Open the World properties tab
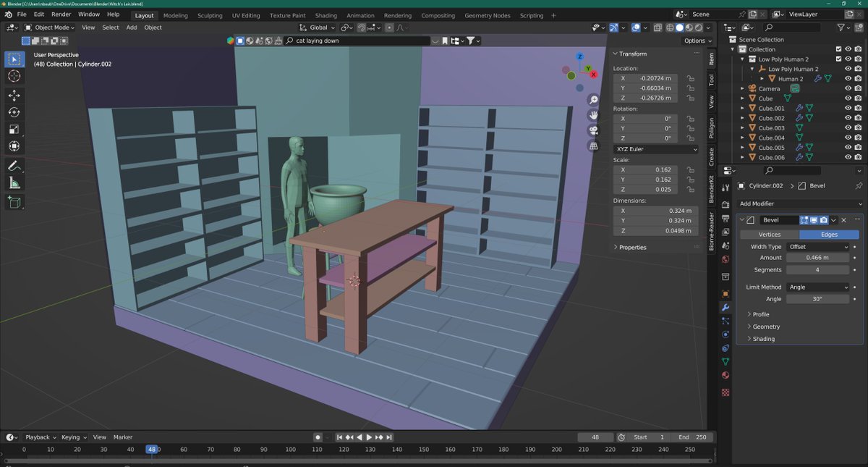Viewport: 868px width, 467px height. [x=726, y=258]
